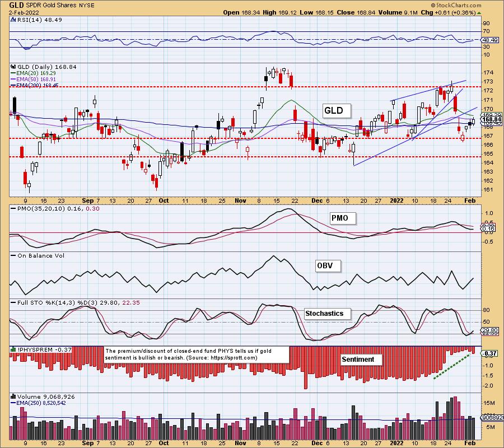
Task: Click the Oct label on price chart axis
Action: 164,200
